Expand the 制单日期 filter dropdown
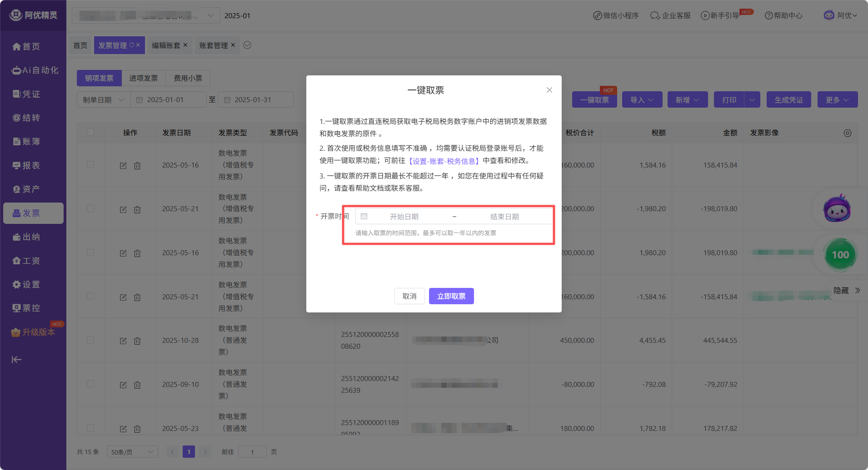Screen dimensions: 868x470 pos(104,100)
